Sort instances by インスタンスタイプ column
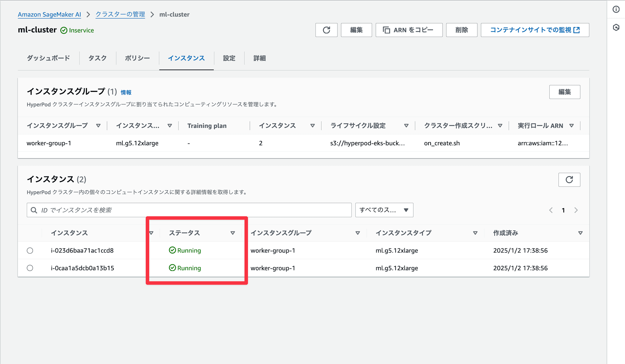This screenshot has height=364, width=625. 475,233
